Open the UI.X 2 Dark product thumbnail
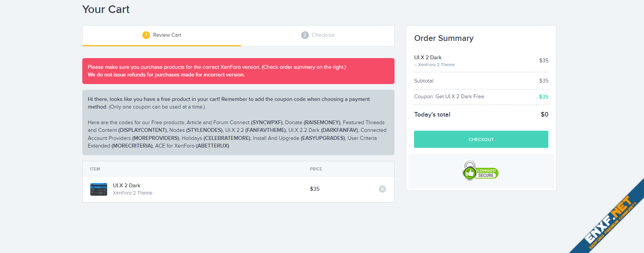Screen dimensions: 644x253 point(99,189)
